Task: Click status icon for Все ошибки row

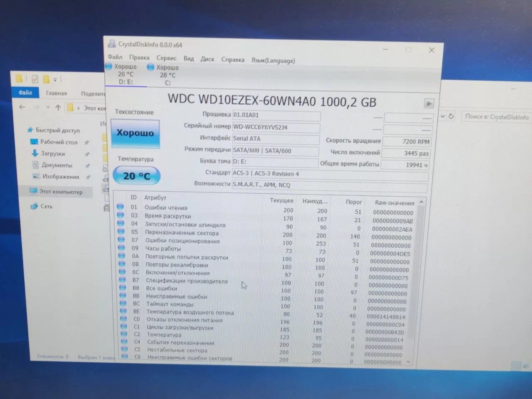Action: click(x=123, y=287)
